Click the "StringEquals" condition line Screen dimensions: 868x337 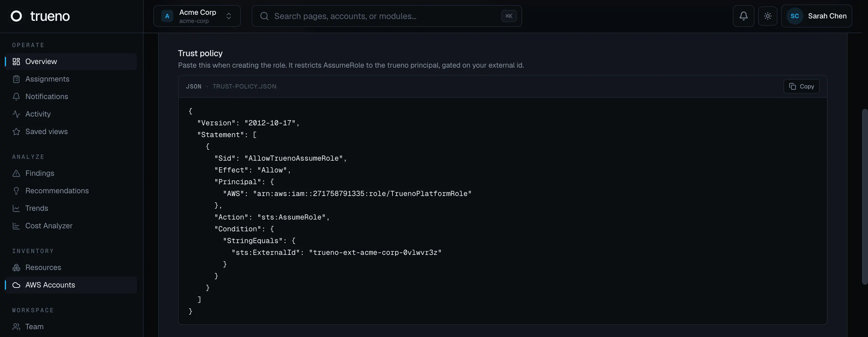click(259, 241)
